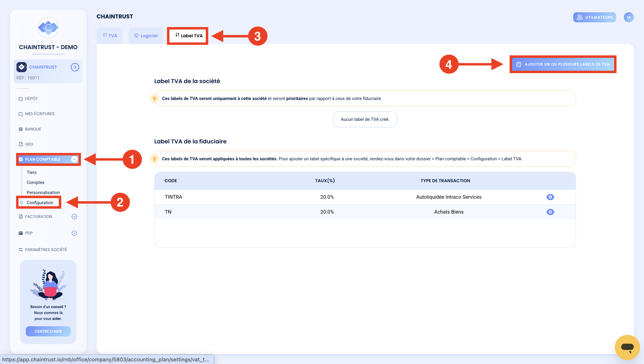
Task: Click the RÉF : 10011 reference text
Action: 28,78
